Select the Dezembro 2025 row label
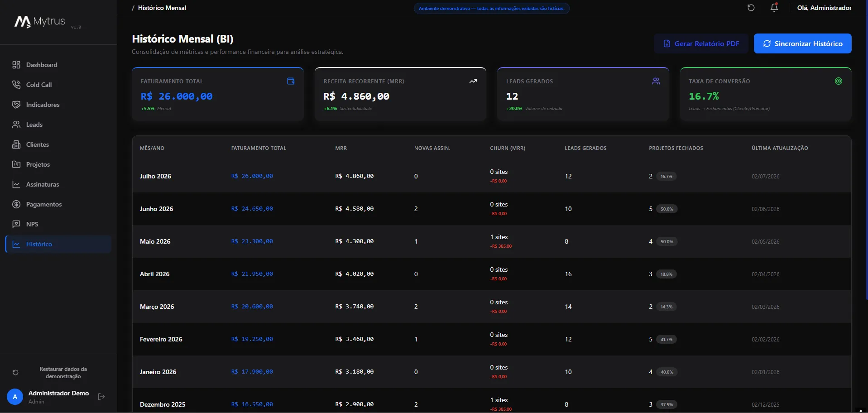This screenshot has height=413, width=868. pos(163,404)
